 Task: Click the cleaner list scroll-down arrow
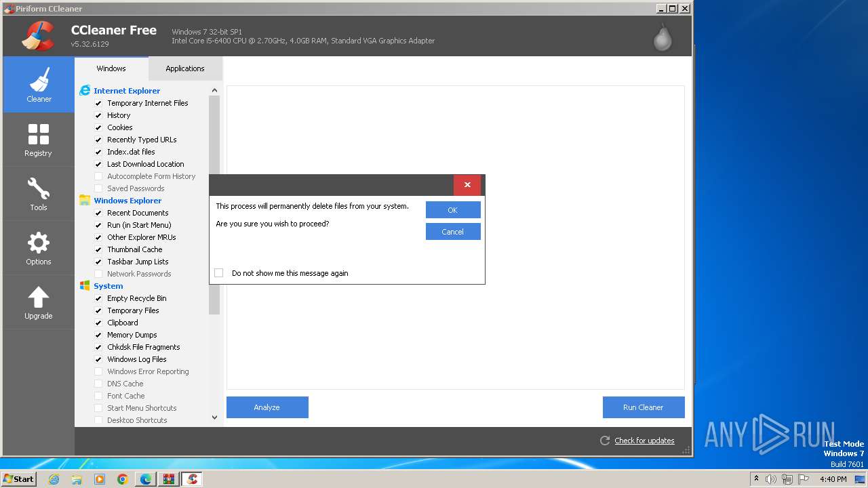click(x=215, y=418)
